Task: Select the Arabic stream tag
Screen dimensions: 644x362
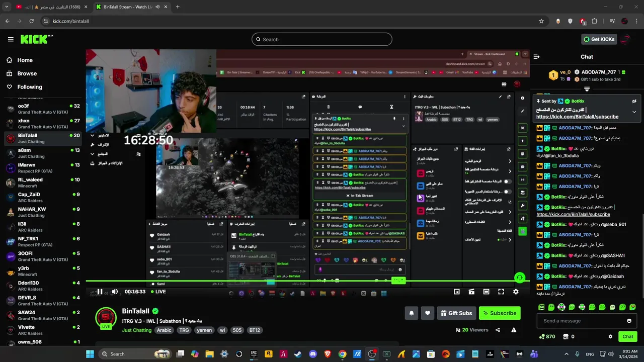Action: pos(164,330)
